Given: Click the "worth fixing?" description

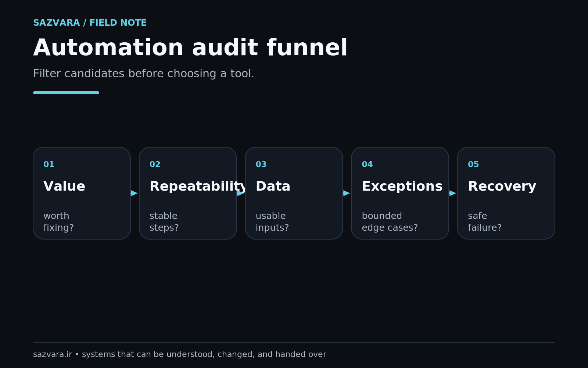Looking at the screenshot, I should pyautogui.click(x=58, y=222).
